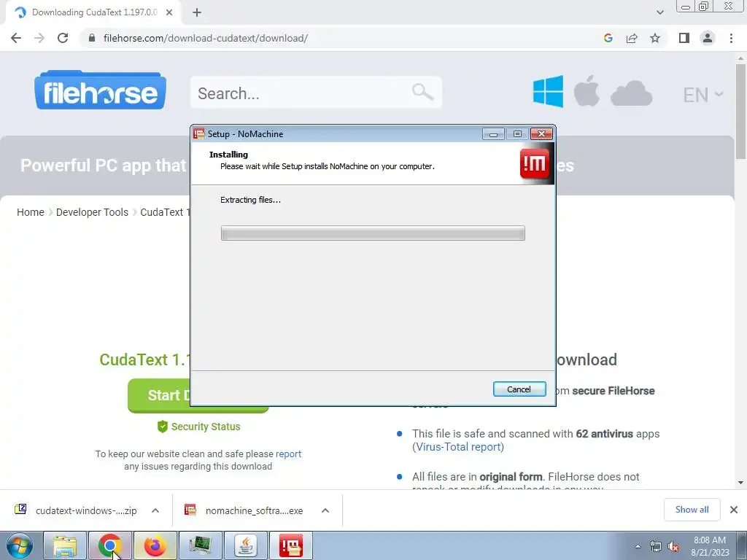Open the Java taskbar icon
Viewport: 747px width, 560px height.
246,545
